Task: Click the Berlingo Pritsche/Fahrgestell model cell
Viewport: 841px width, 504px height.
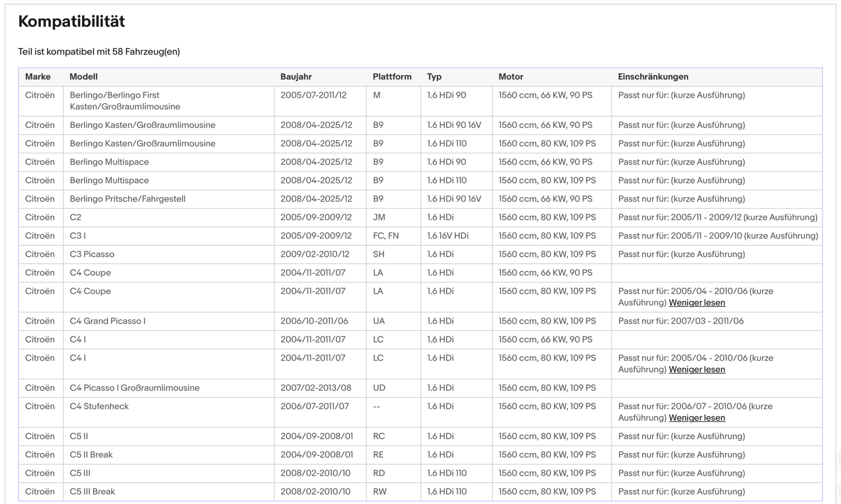Action: 127,199
